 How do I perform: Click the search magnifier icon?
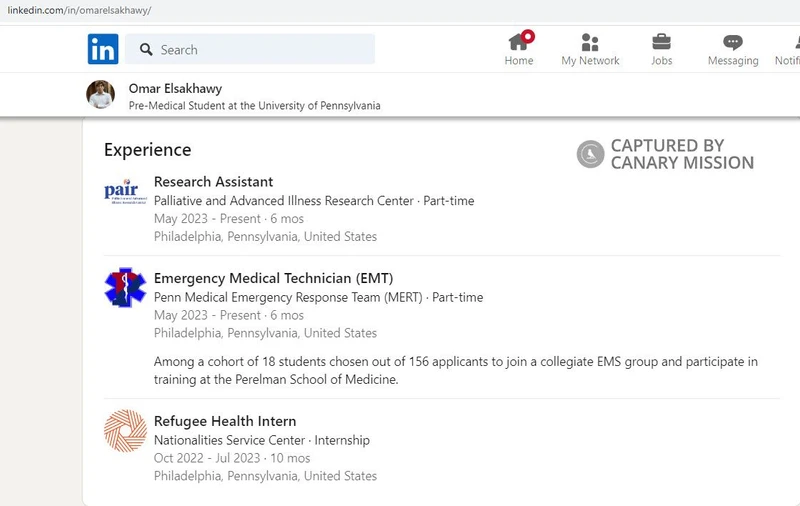146,49
